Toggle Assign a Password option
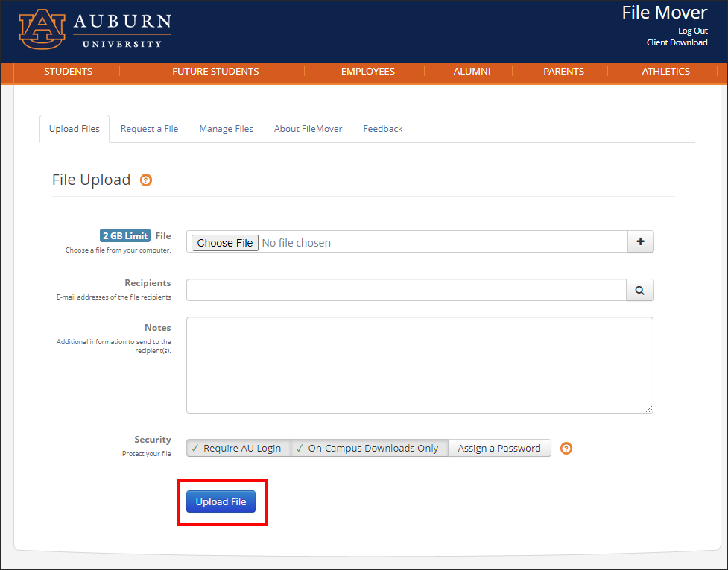Viewport: 728px width, 570px height. [499, 448]
